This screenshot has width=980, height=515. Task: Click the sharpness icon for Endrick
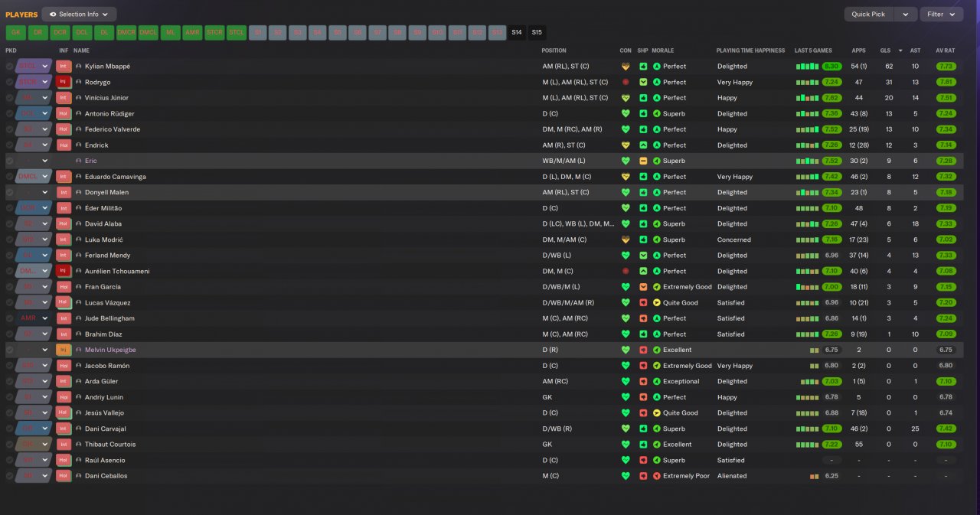click(x=643, y=145)
